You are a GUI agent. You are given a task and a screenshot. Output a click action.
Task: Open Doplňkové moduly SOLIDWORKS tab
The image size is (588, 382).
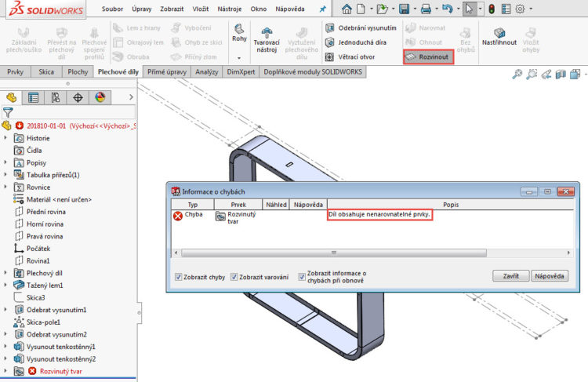coord(313,71)
